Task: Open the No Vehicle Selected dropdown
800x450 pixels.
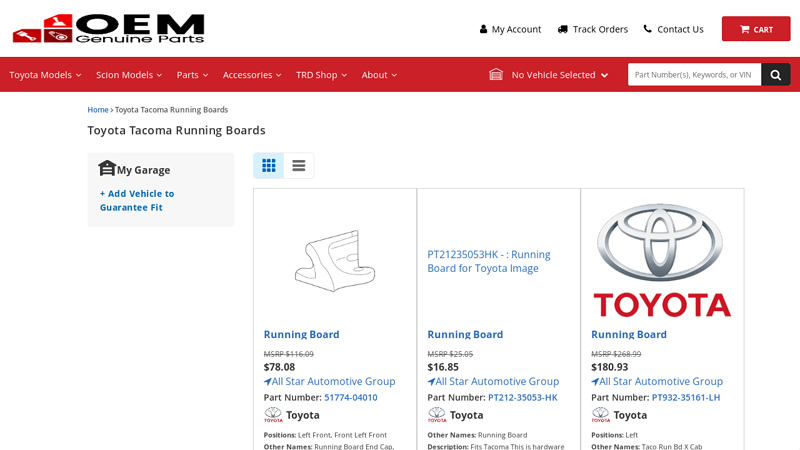Action: (x=548, y=75)
